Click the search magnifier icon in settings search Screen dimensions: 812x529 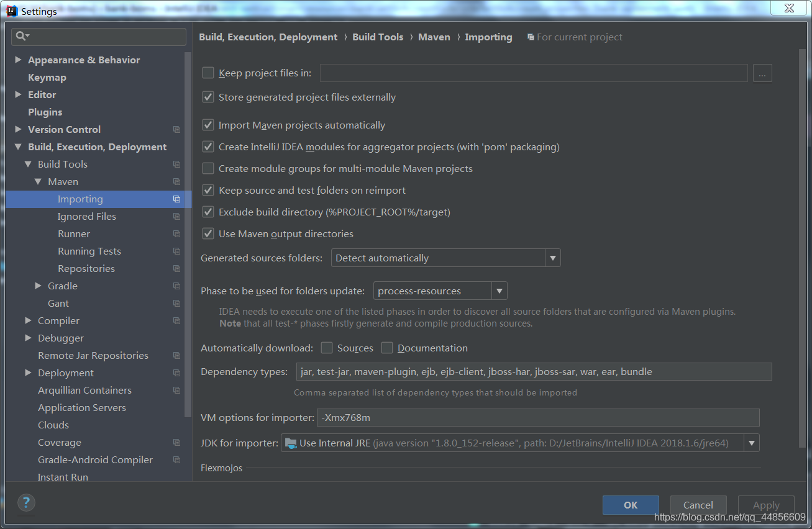click(x=22, y=37)
